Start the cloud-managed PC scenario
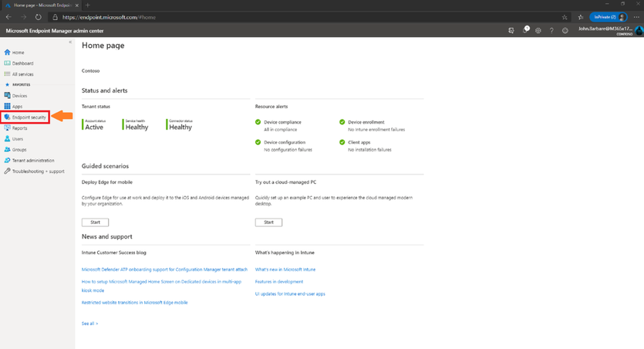The image size is (644, 349). (268, 222)
